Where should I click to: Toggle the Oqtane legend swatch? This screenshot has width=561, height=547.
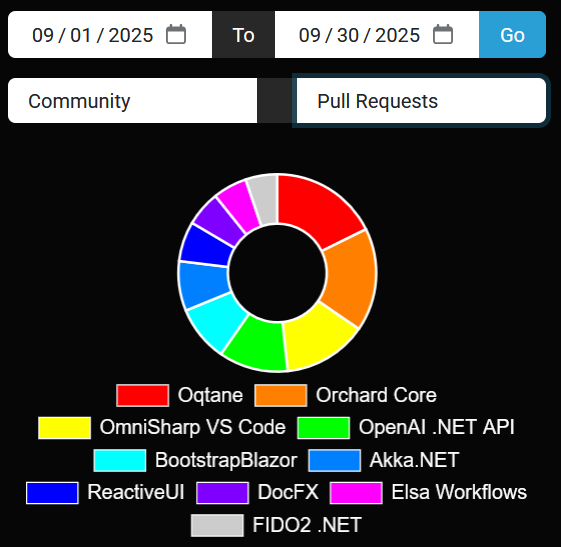pos(143,396)
